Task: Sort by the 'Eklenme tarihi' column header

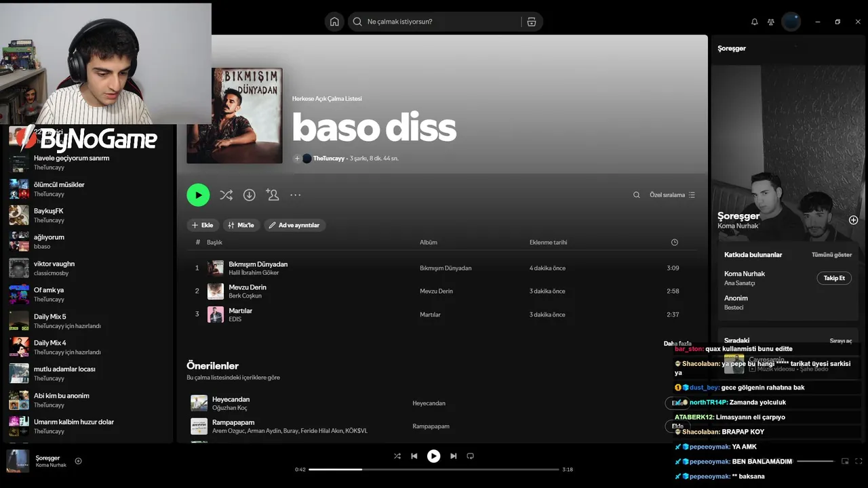Action: (549, 242)
